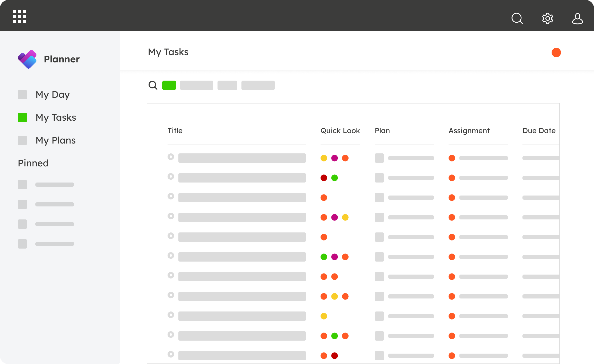Viewport: 594px width, 364px height.
Task: Click the green My Tasks sidebar icon
Action: tap(22, 118)
